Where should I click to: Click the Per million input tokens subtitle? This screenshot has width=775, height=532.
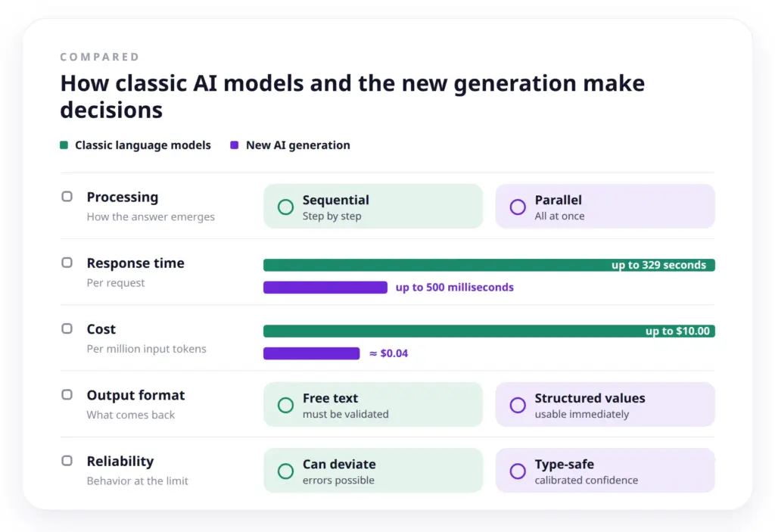tap(147, 349)
